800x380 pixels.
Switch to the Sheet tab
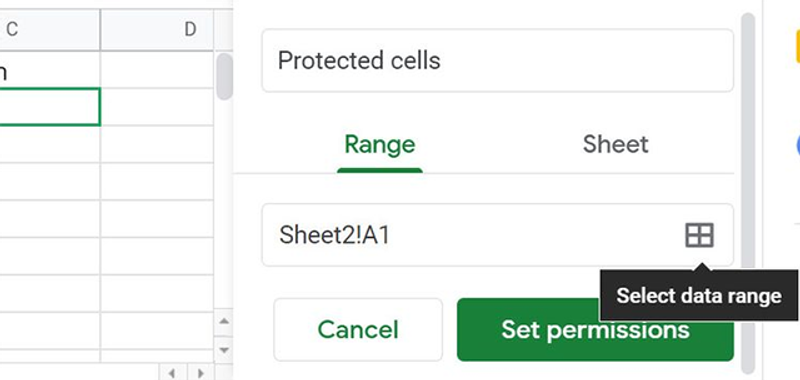[615, 145]
